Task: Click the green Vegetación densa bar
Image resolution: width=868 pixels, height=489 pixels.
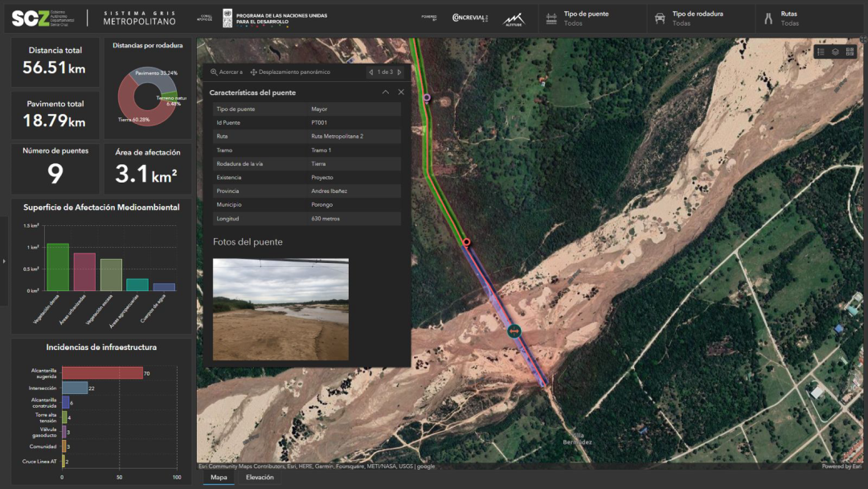Action: [x=58, y=267]
